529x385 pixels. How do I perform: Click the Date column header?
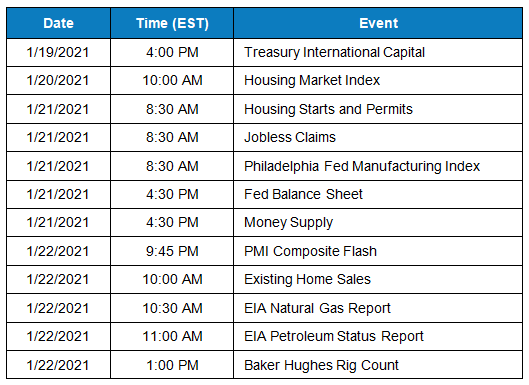(58, 23)
